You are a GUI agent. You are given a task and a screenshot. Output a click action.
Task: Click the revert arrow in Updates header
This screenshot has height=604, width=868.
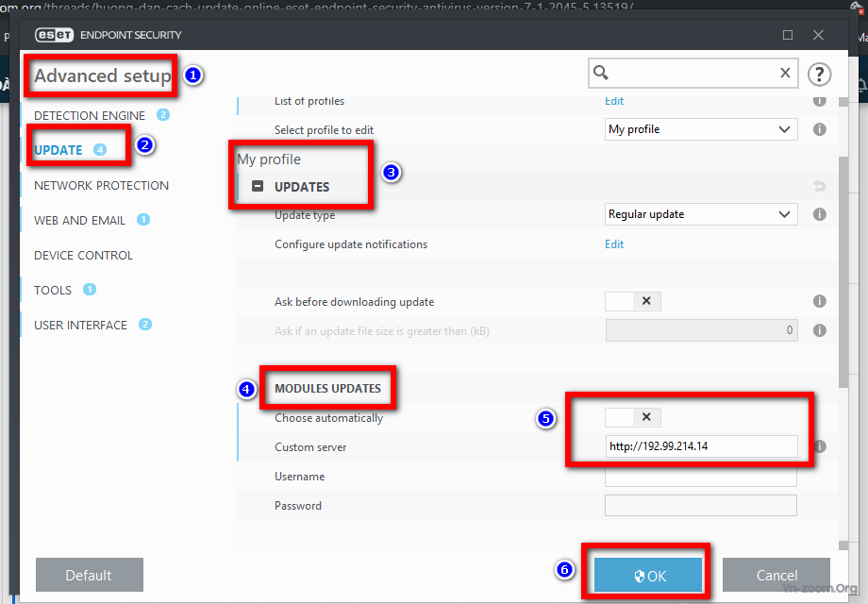click(819, 187)
